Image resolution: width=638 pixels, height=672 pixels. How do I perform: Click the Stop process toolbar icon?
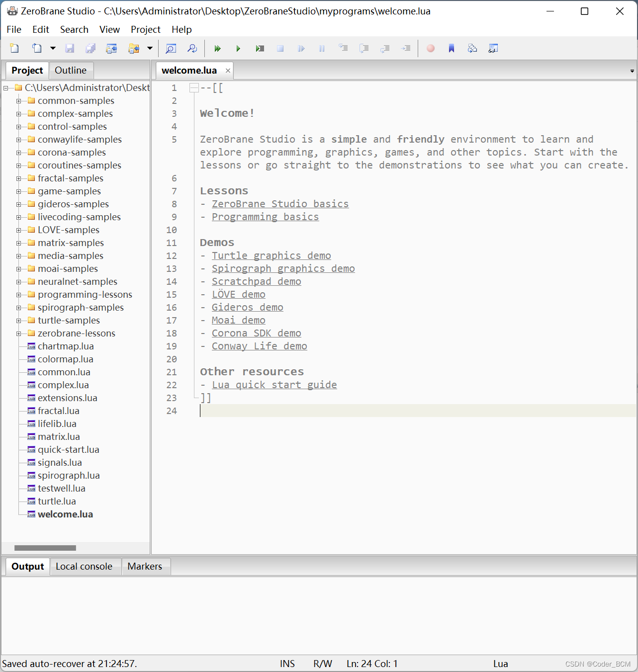[x=280, y=48]
